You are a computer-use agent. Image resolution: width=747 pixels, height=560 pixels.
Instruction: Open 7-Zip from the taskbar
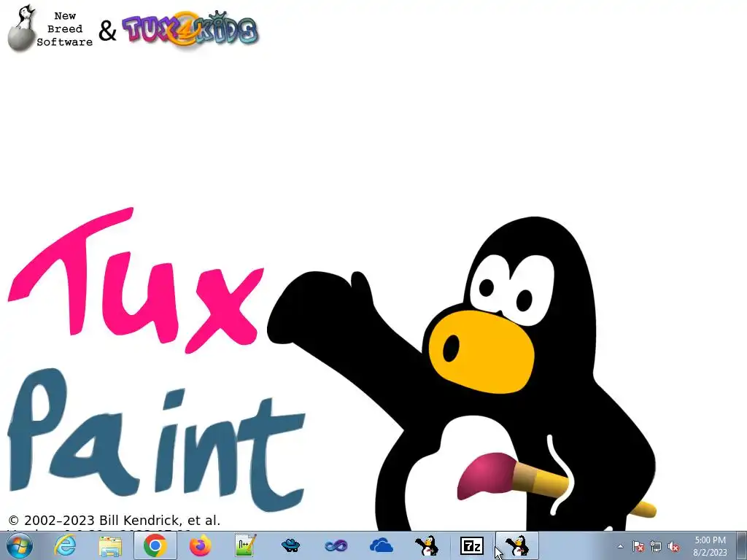(x=472, y=545)
